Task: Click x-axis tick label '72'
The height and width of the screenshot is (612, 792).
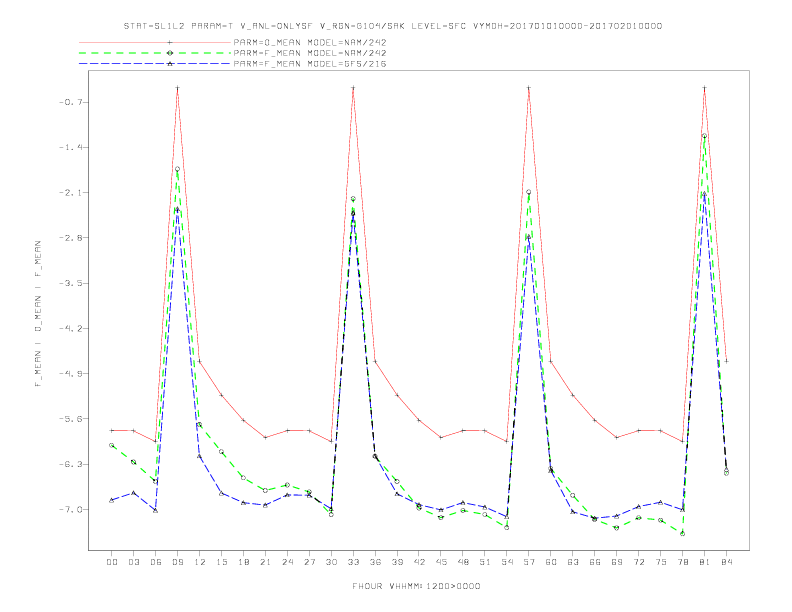Action: click(638, 562)
